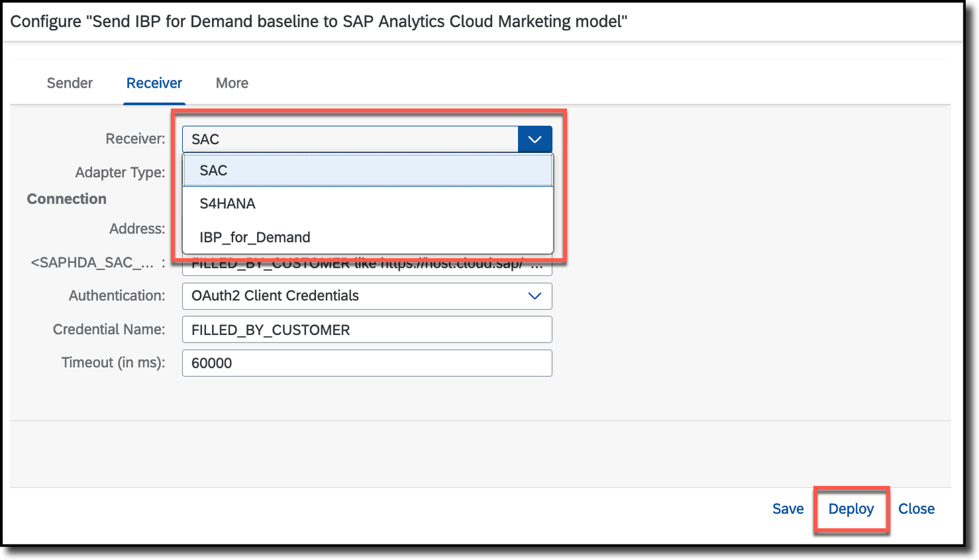Select the Receiver tab
Viewport: 979px width, 560px height.
[154, 83]
